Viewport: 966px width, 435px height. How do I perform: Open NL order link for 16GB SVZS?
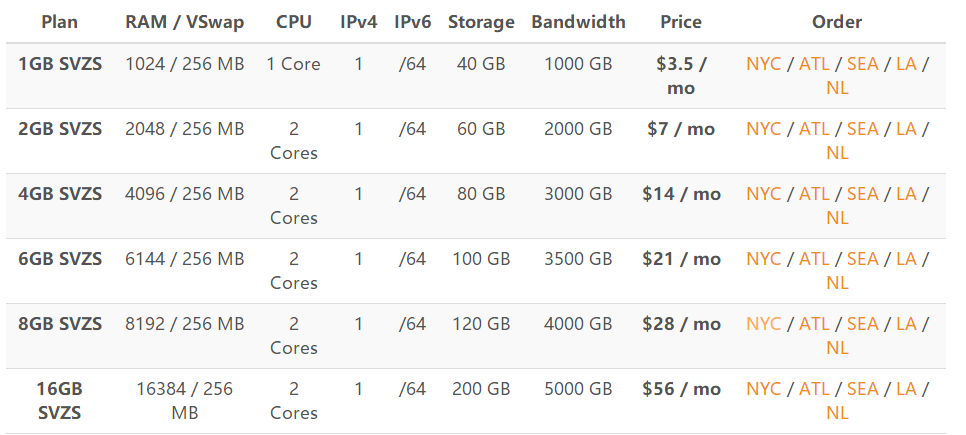coord(837,413)
